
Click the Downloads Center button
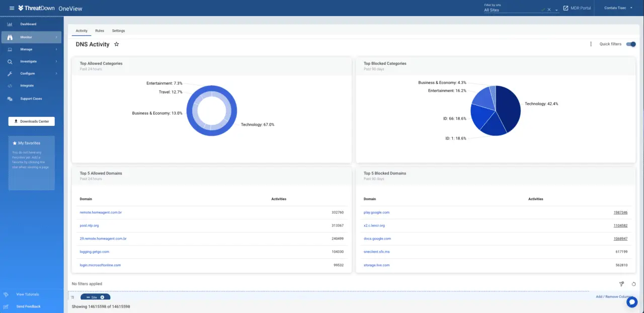pos(31,121)
